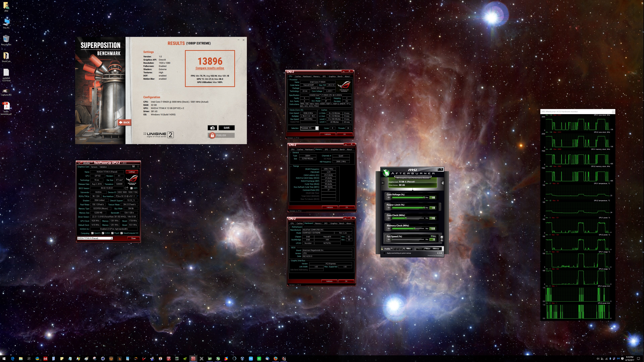Go BACK in Superposition Benchmark
Image resolution: width=644 pixels, height=362 pixels.
tap(124, 122)
